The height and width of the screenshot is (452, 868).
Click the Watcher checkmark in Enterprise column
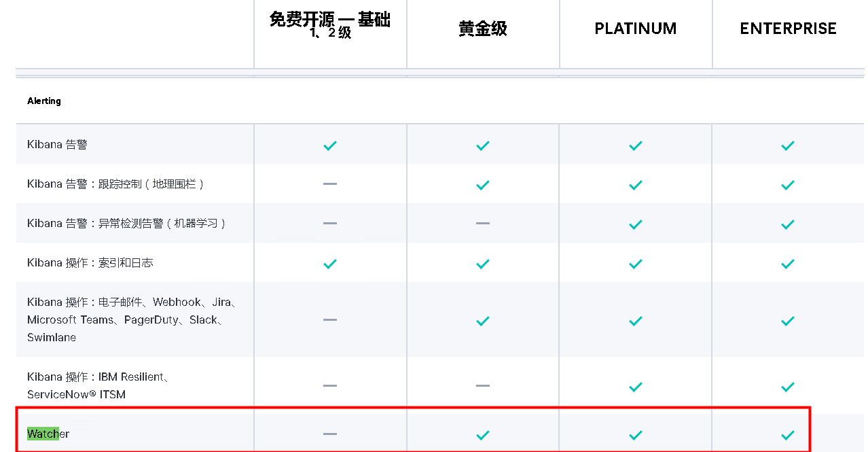pos(788,434)
